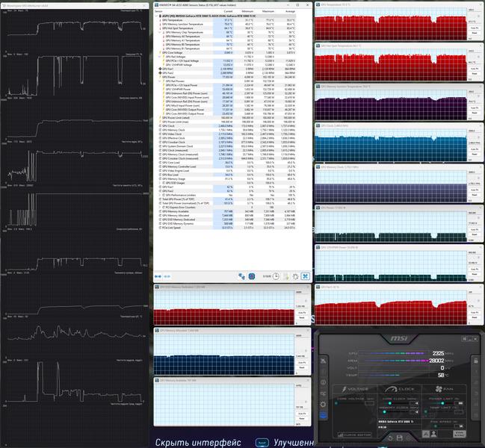Reset the HWiNFO elapsed time clock
The image size is (485, 448).
[x=276, y=276]
